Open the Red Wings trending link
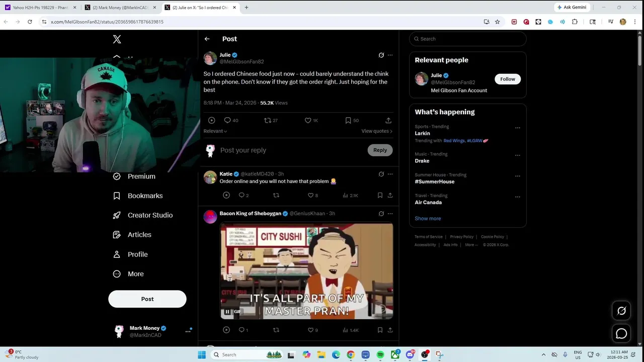Viewport: 644px width, 362px height. tap(454, 141)
